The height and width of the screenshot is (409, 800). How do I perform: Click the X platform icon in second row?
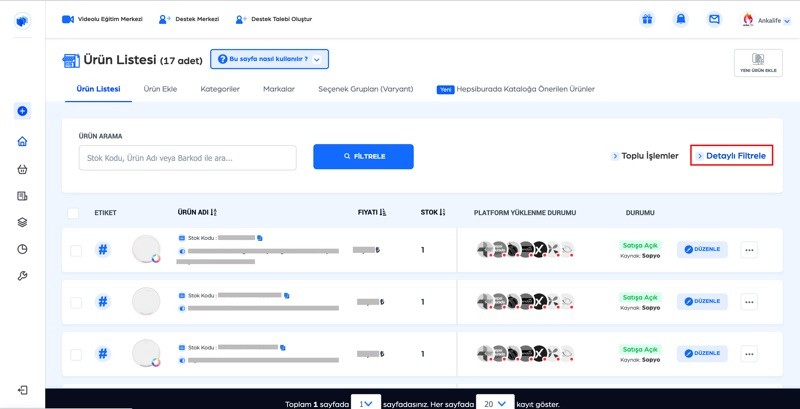(540, 301)
